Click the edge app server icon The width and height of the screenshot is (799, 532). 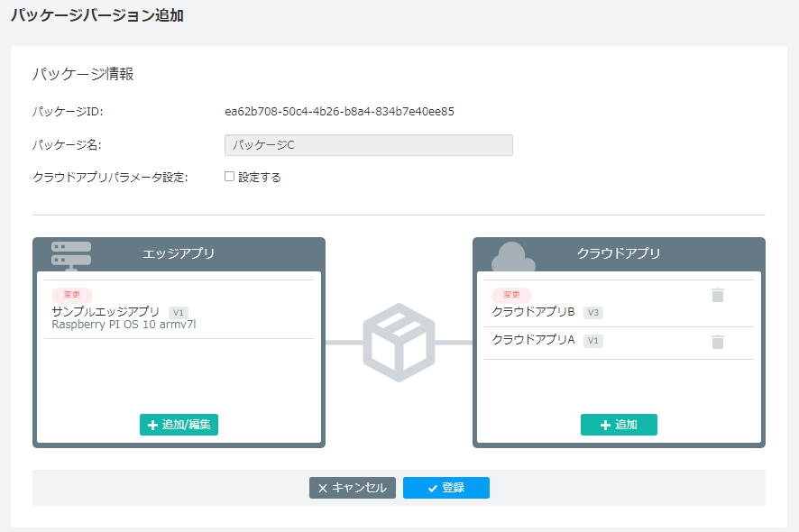coord(71,255)
